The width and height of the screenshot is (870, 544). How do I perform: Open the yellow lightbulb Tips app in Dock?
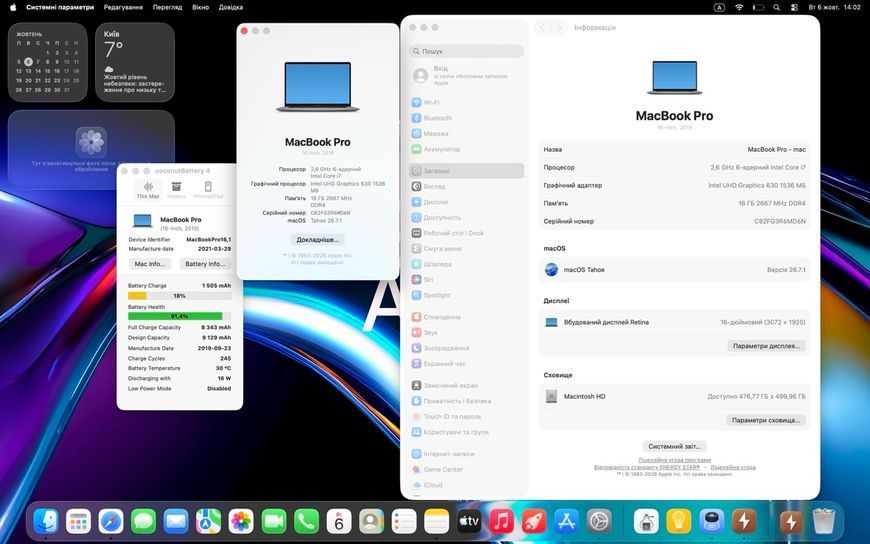click(x=679, y=522)
